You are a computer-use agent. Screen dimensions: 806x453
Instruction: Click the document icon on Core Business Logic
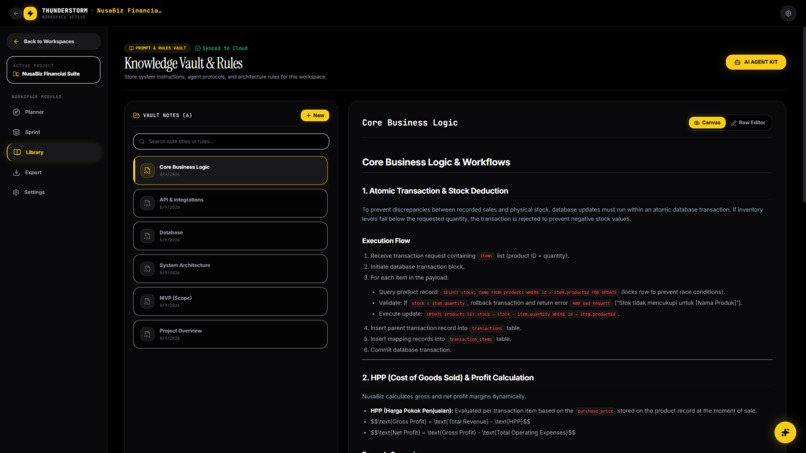pyautogui.click(x=148, y=171)
